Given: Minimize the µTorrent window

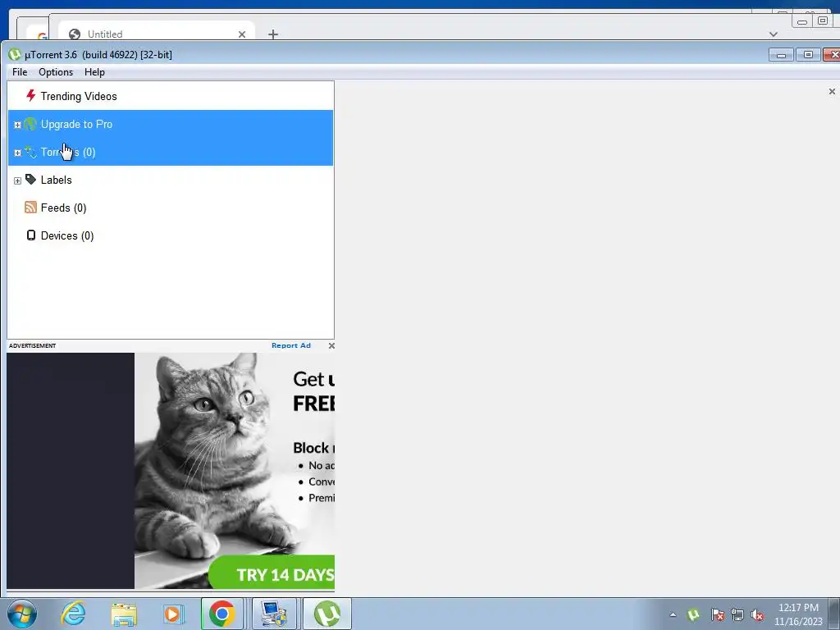Looking at the screenshot, I should click(781, 55).
